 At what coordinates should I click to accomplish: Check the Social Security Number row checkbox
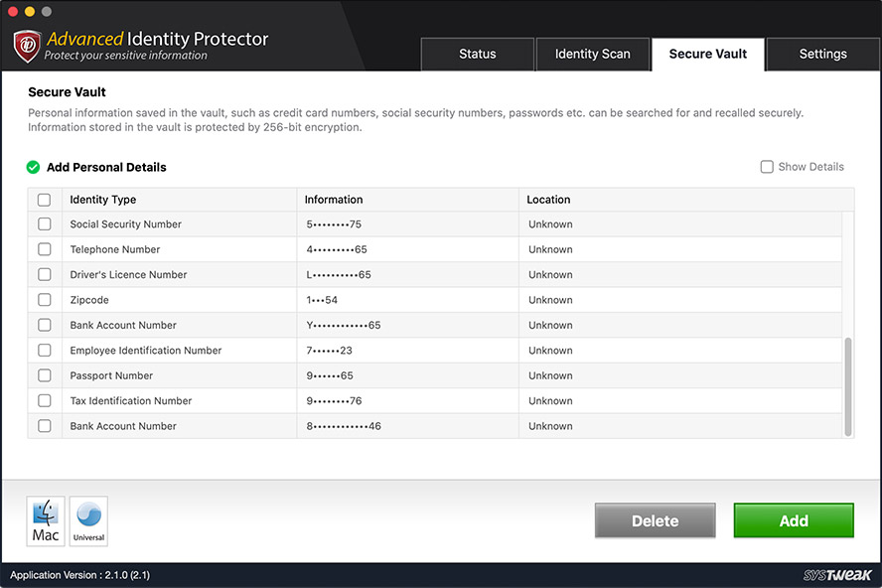tap(44, 223)
